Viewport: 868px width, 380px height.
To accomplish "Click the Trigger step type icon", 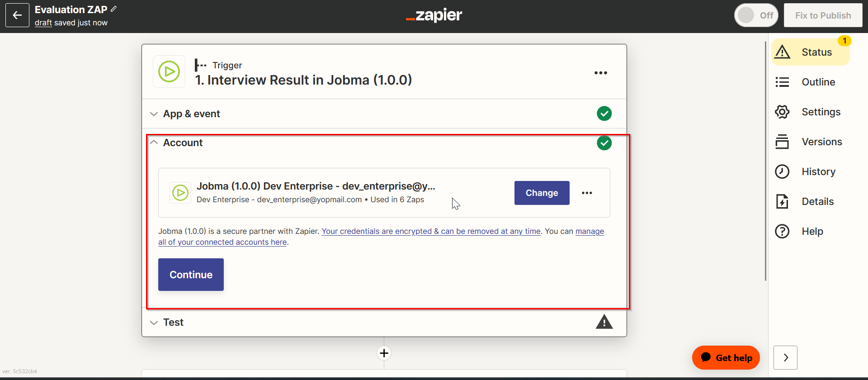I will (x=200, y=65).
